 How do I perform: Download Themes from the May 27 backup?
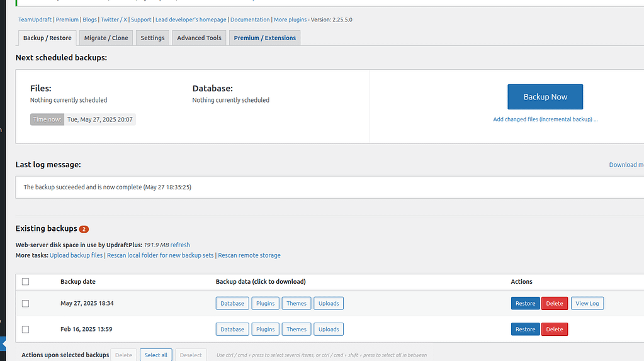(296, 303)
